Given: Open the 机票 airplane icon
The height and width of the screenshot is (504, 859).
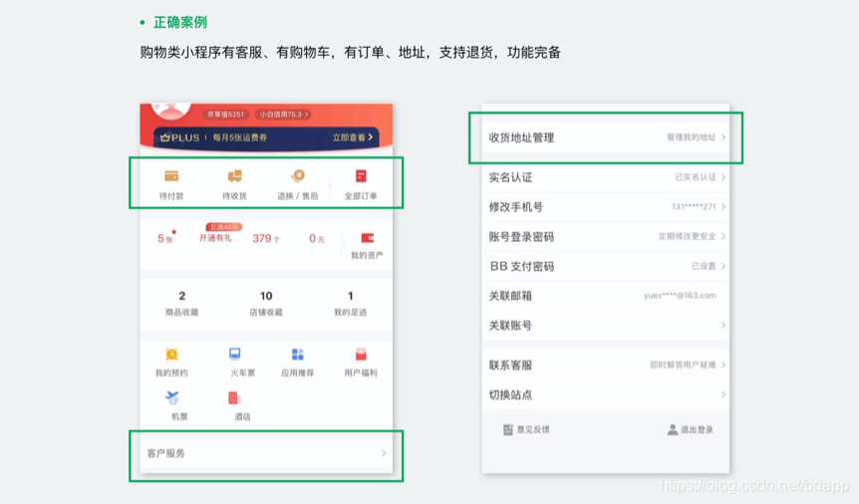Looking at the screenshot, I should click(x=172, y=397).
